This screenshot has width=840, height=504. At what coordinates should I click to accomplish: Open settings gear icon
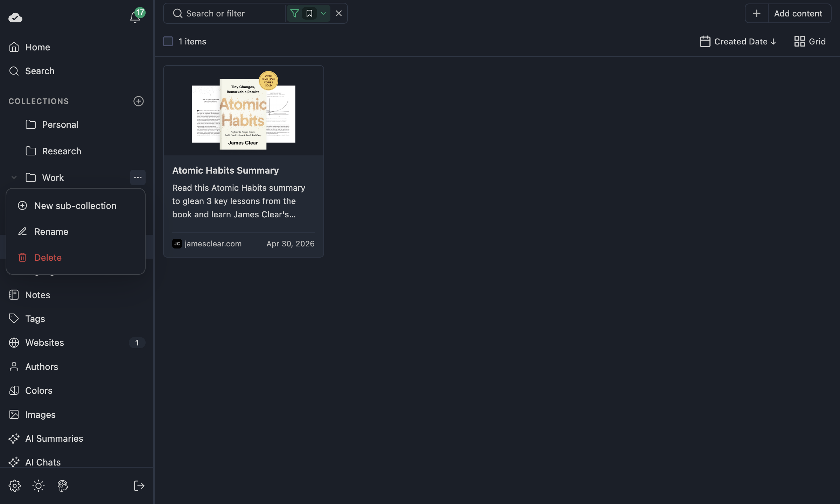point(15,486)
